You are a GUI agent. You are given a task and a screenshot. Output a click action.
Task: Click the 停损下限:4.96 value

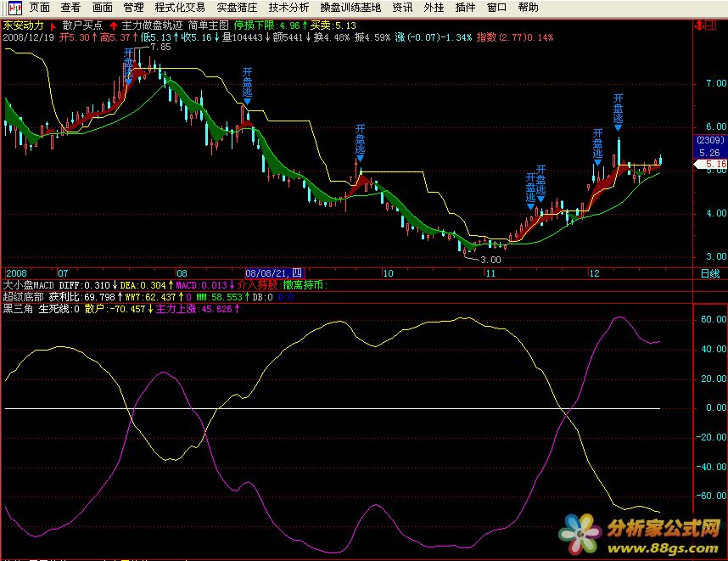tap(267, 25)
